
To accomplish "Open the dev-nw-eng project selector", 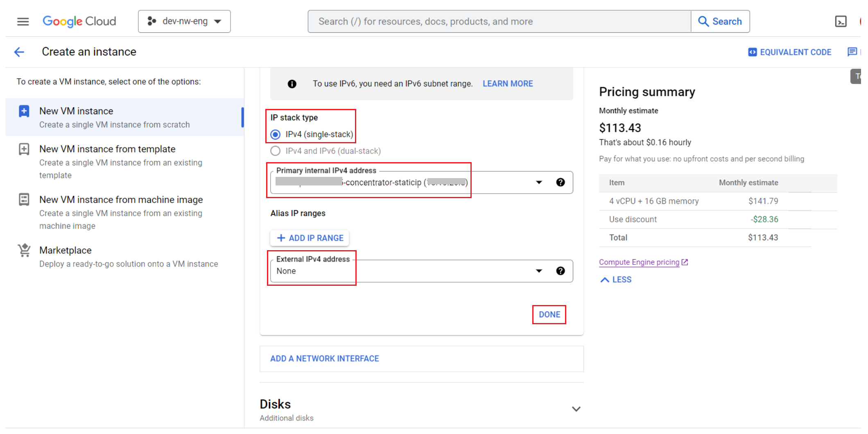I will [184, 21].
